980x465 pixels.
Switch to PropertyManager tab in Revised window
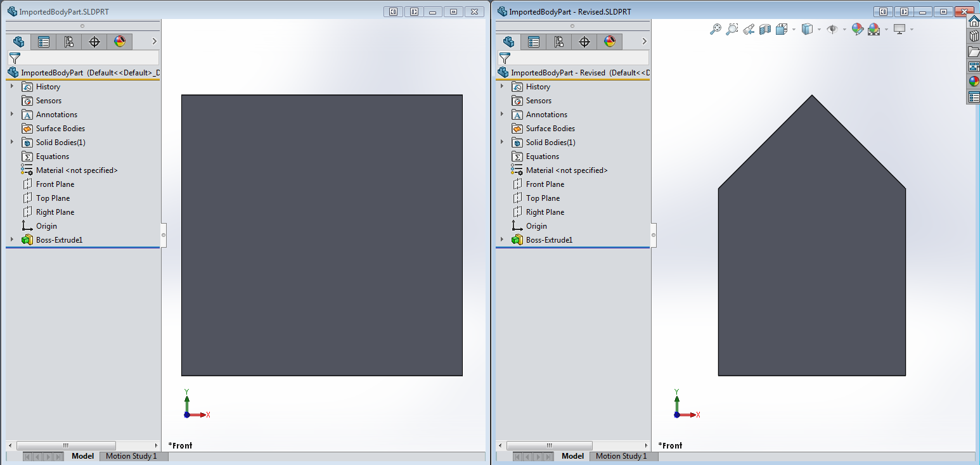pos(534,42)
